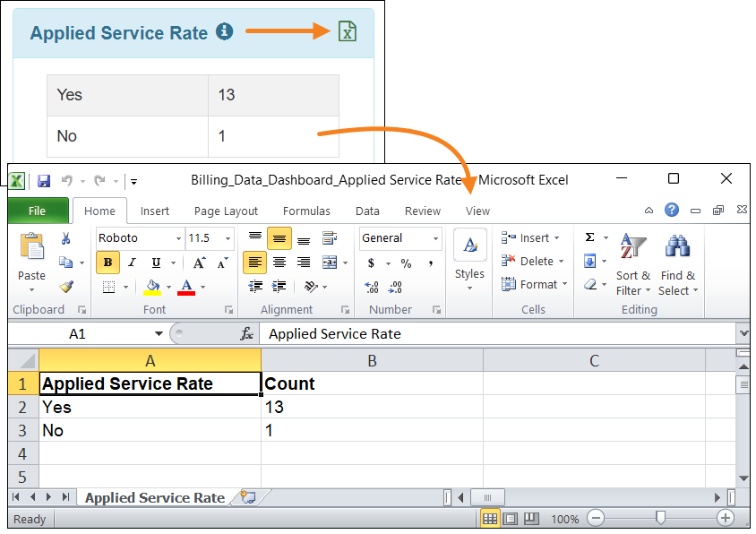Toggle italic formatting

click(x=132, y=263)
